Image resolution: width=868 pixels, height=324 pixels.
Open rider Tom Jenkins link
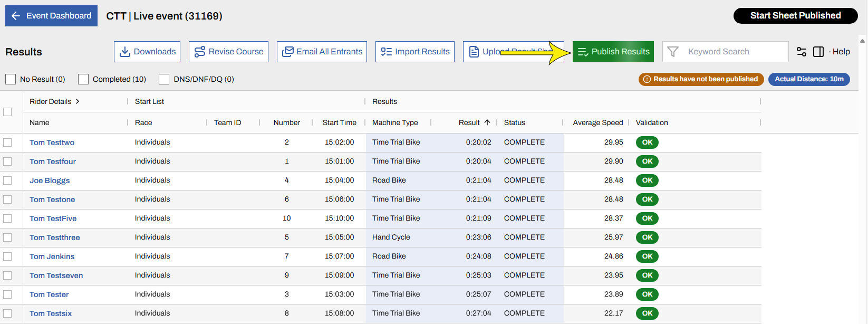click(x=52, y=256)
